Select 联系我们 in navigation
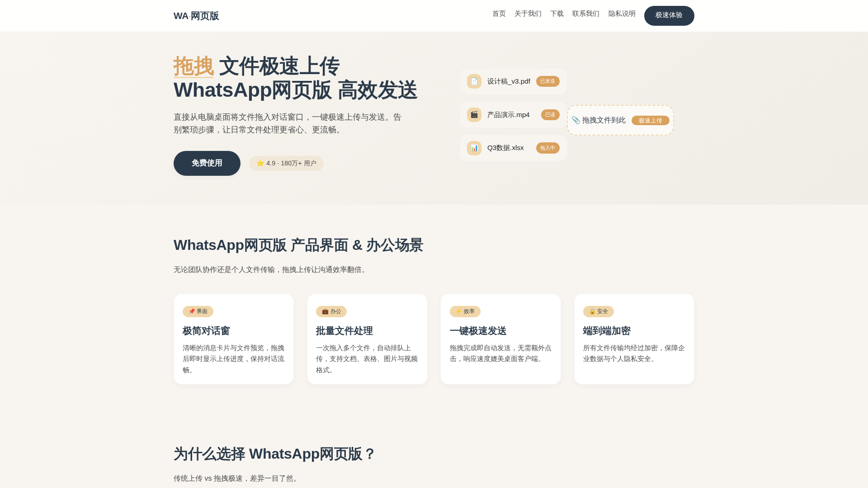Viewport: 868px width, 488px height. click(585, 14)
